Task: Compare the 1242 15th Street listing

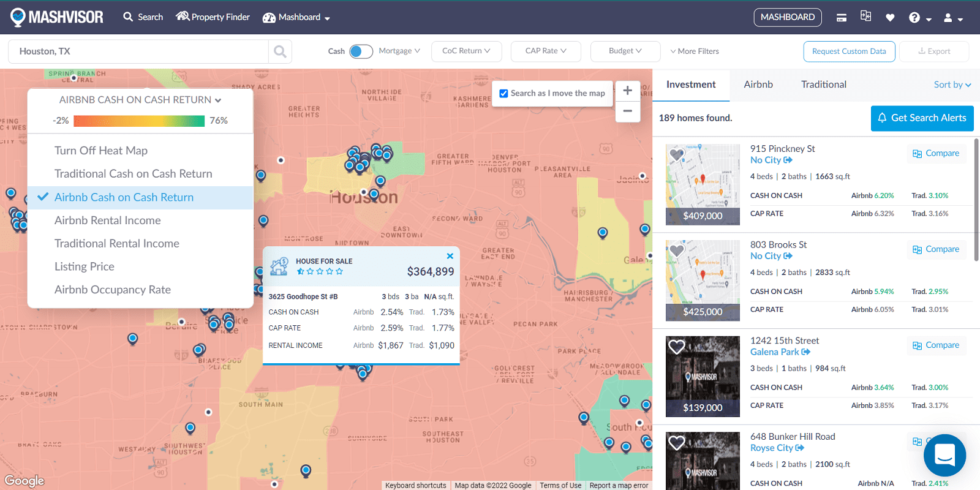Action: (936, 345)
